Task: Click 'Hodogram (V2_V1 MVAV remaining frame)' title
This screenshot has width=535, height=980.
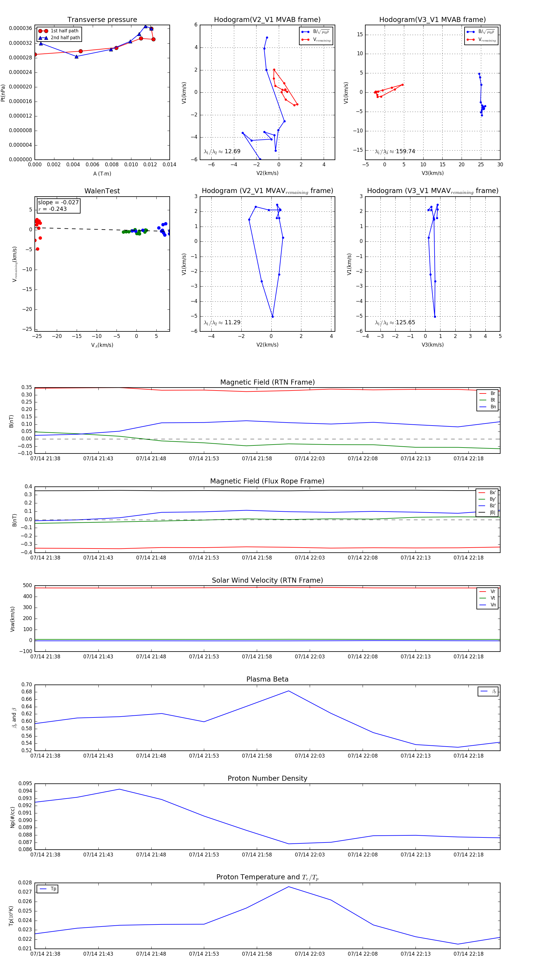Action: coord(267,191)
